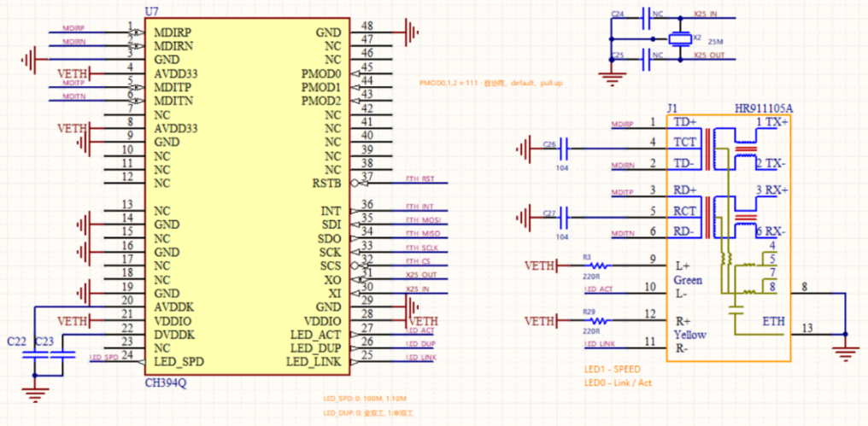Click the X25 IN net label near crystal
This screenshot has width=868, height=426.
coord(706,15)
